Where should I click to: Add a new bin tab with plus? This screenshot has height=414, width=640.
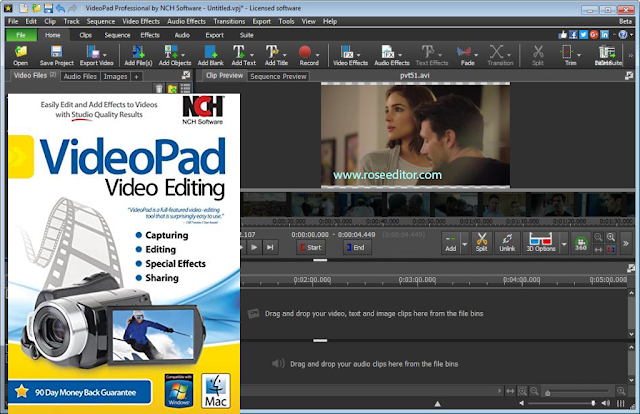pyautogui.click(x=136, y=76)
